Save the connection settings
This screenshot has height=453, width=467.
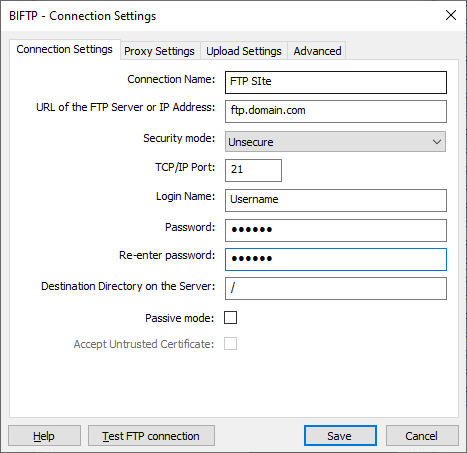340,436
